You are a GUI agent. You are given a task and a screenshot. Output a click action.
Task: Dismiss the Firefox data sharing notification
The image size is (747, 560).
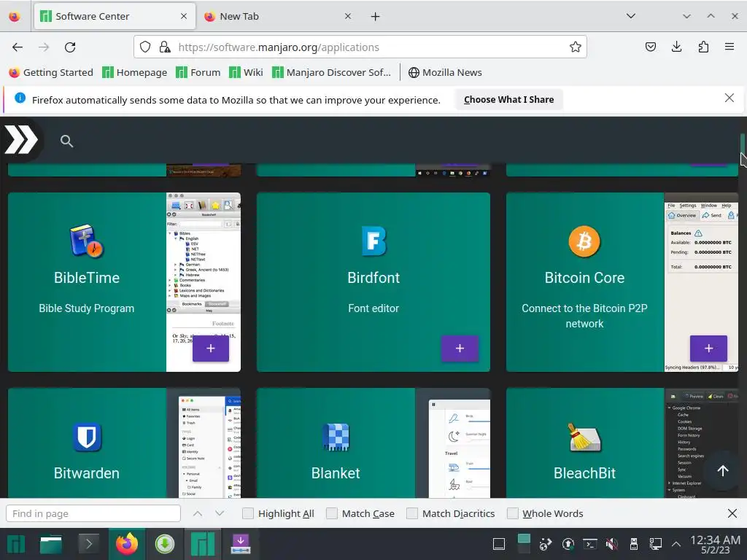pyautogui.click(x=729, y=98)
